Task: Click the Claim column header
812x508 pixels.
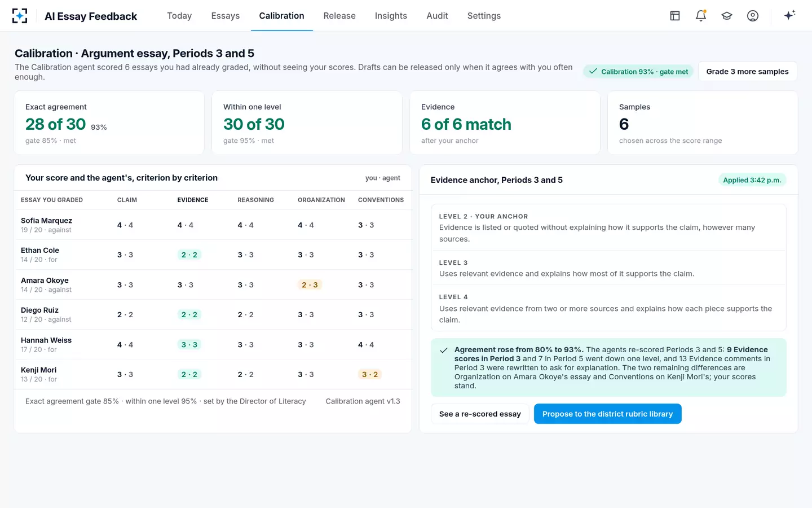Action: (127, 200)
